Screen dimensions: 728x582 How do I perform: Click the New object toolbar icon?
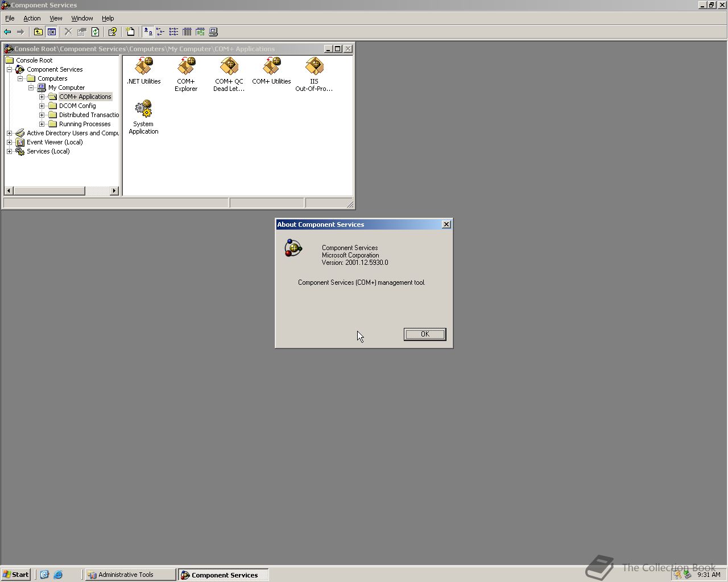130,32
